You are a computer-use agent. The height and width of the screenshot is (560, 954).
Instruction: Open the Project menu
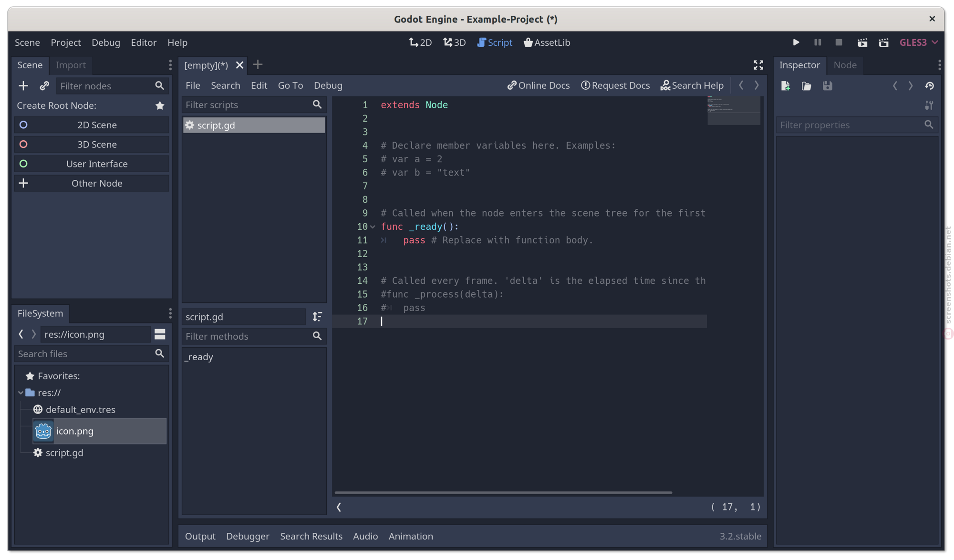pos(66,42)
